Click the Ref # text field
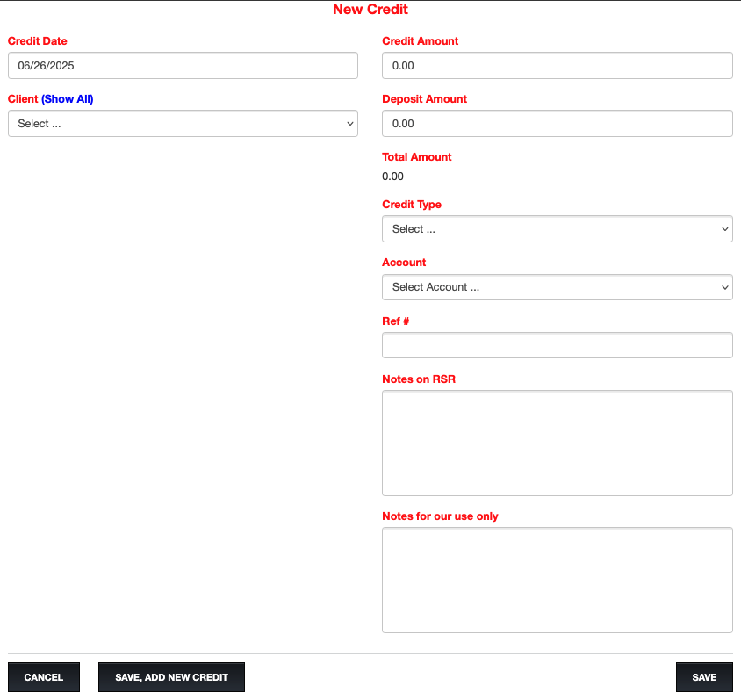The height and width of the screenshot is (700, 741). (x=557, y=345)
